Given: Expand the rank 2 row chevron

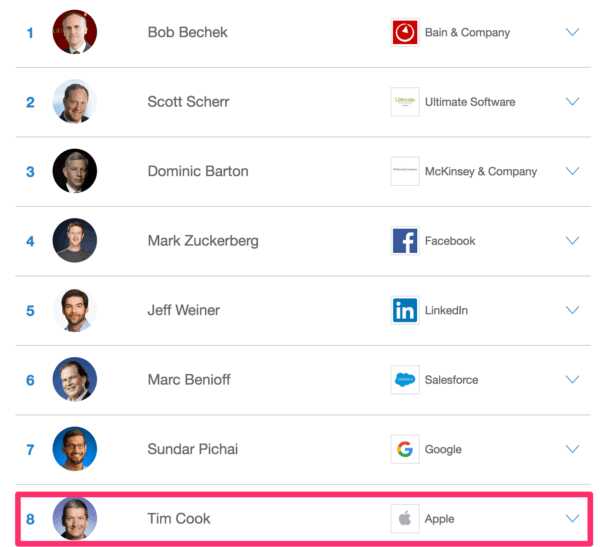Looking at the screenshot, I should 573,102.
